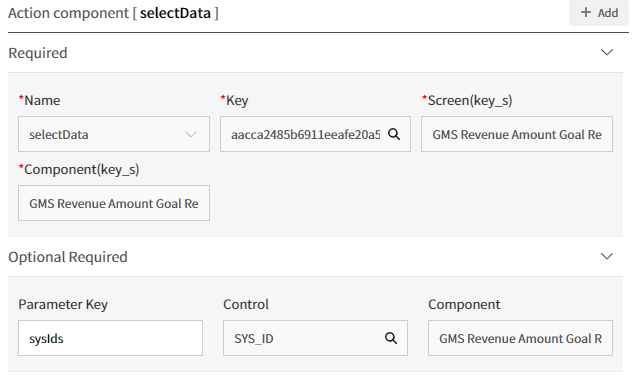635x380 pixels.
Task: Collapse the Optional Required section chevron
Action: [607, 256]
